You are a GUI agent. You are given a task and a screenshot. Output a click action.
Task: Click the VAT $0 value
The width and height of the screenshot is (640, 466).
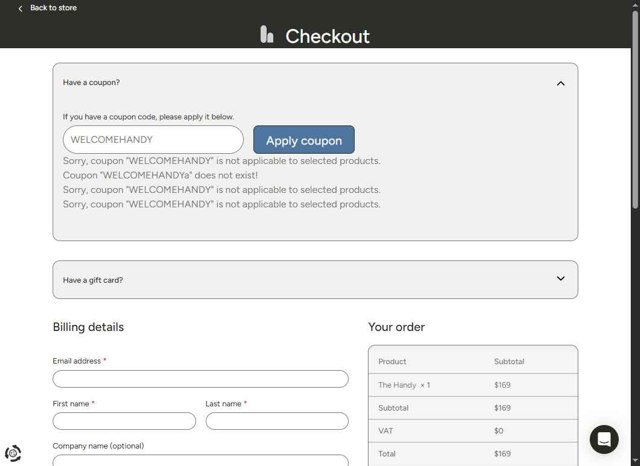498,431
